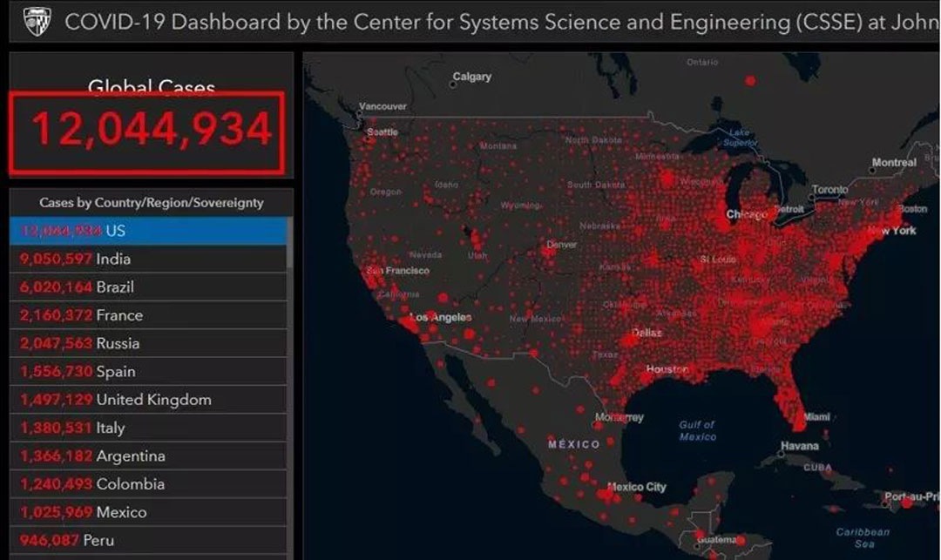Click the Boston label on the map
This screenshot has width=941, height=560.
coord(912,209)
